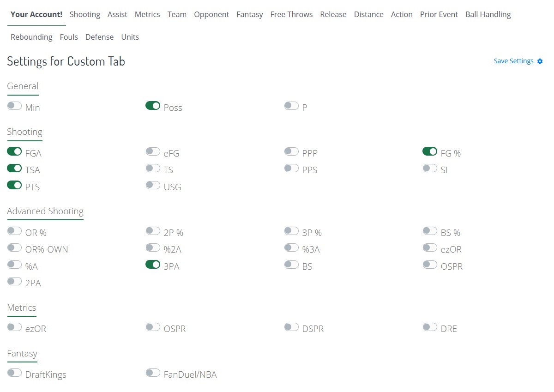Enable the Min toggle
554x392 pixels.
coord(15,106)
